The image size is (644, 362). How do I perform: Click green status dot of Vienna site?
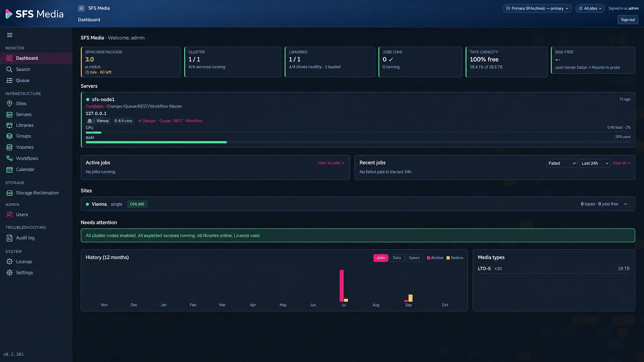coord(87,204)
